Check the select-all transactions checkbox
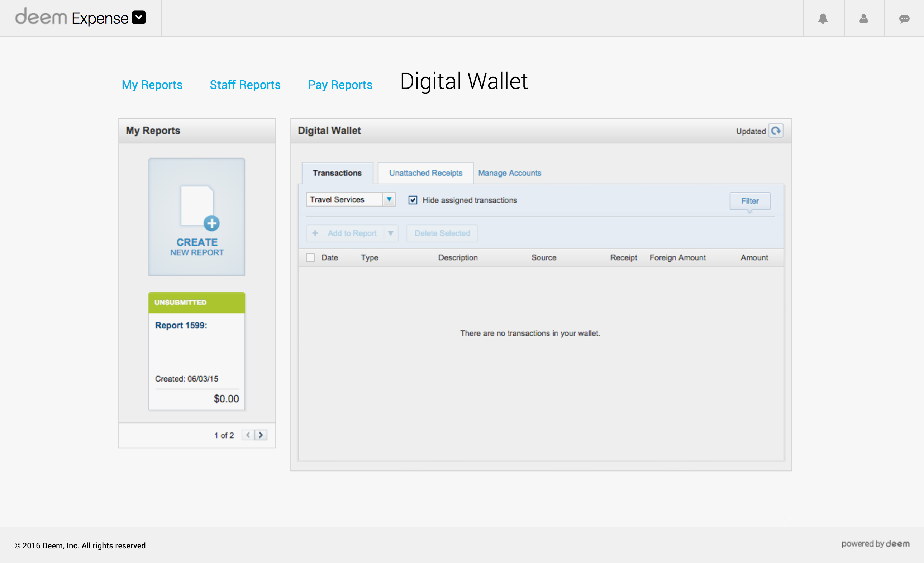The image size is (924, 563). [310, 257]
